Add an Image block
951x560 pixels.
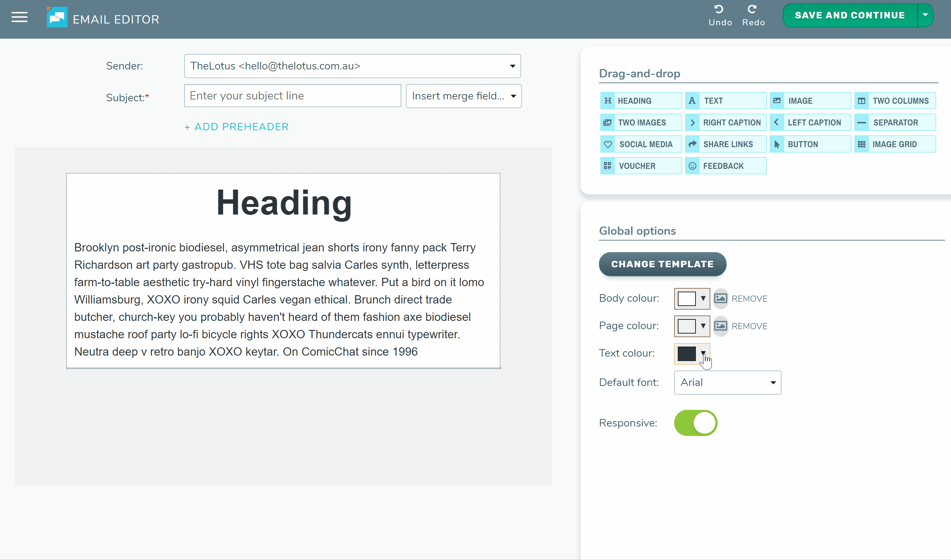810,100
